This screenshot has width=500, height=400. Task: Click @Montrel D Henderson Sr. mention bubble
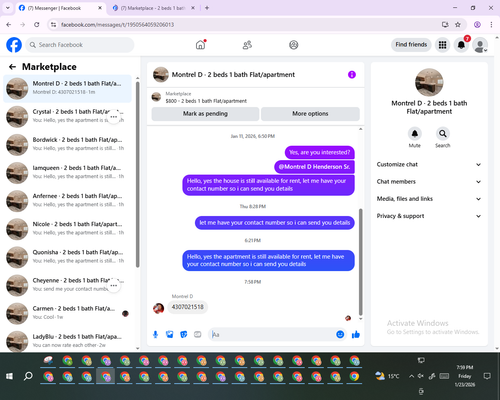coord(314,167)
